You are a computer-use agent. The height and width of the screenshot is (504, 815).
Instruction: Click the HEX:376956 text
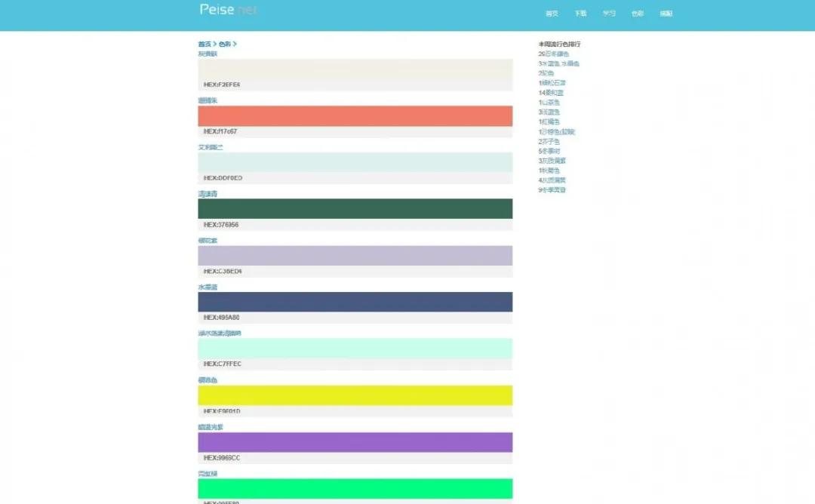click(221, 225)
